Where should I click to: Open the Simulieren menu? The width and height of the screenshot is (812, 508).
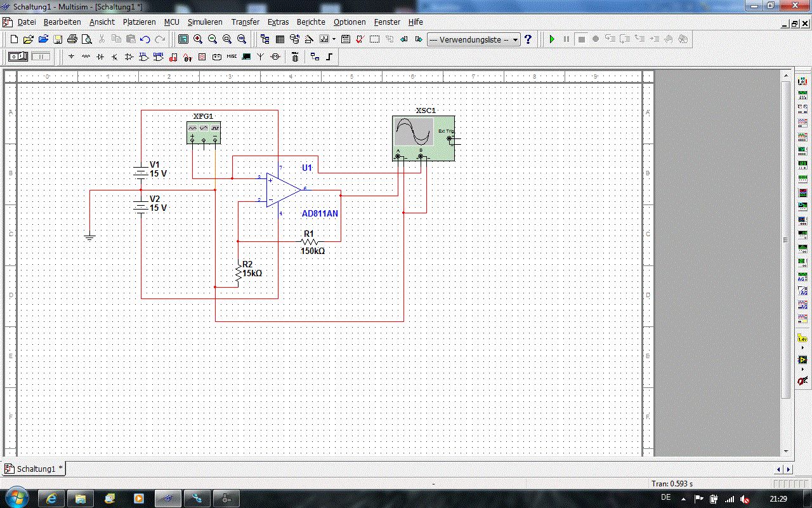(205, 22)
